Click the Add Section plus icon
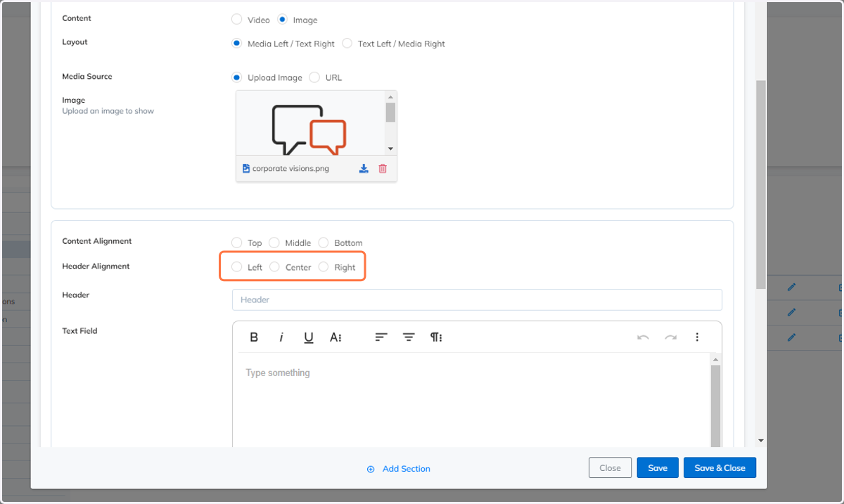Screen dimensions: 844x504 371,469
